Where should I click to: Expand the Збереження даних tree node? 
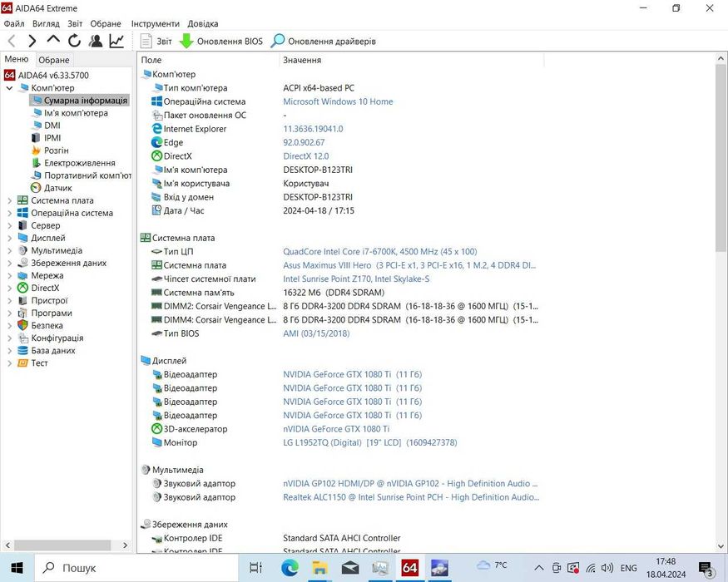[x=9, y=264]
